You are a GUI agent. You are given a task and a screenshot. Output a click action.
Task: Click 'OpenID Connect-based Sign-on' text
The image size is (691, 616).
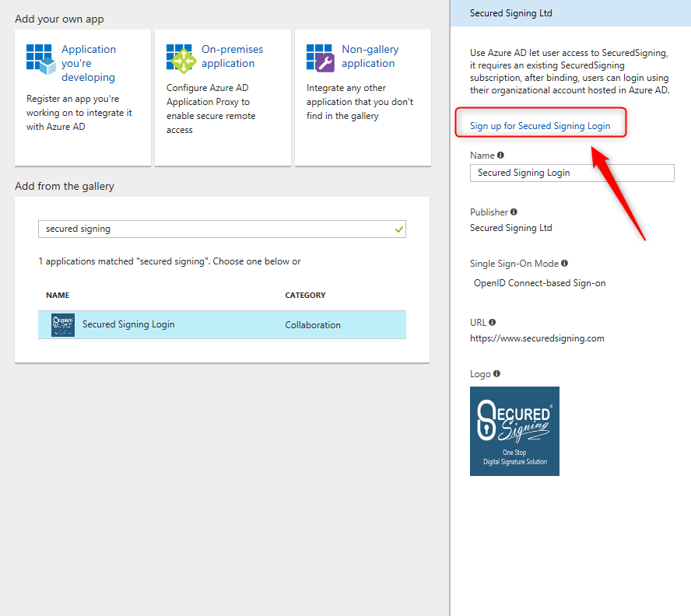point(539,283)
